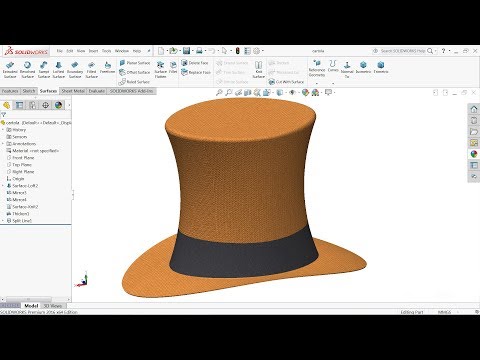The height and width of the screenshot is (360, 480).
Task: Click the feature tree filter icon
Action: click(3, 115)
